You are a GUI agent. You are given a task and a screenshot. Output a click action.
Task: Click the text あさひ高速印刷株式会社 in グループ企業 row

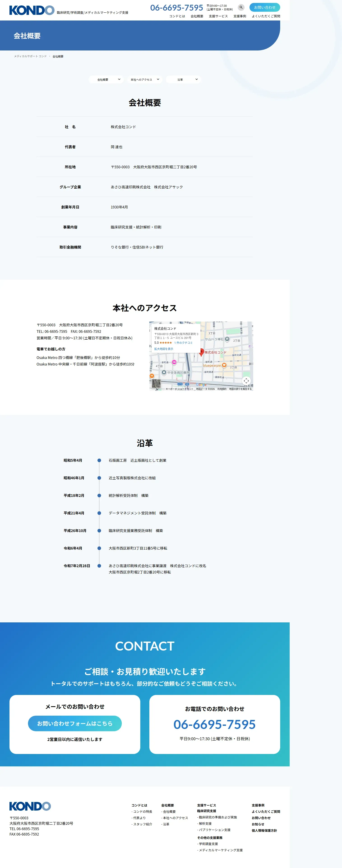click(131, 187)
